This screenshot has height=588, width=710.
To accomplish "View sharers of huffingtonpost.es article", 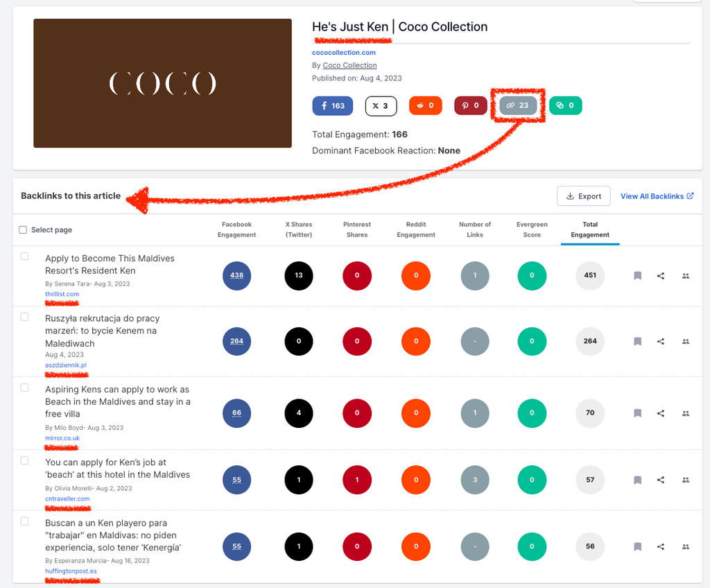I will point(686,546).
